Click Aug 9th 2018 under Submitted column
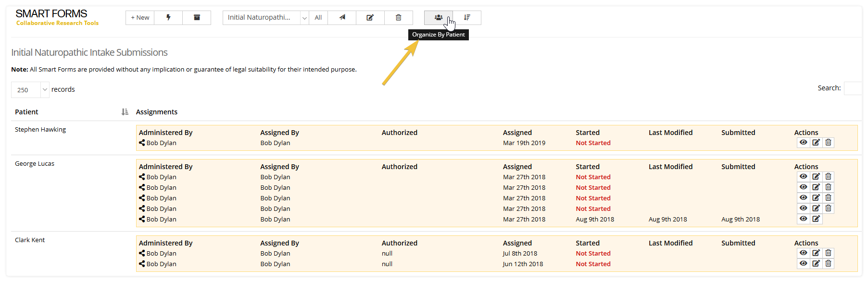The image size is (868, 282). [741, 220]
